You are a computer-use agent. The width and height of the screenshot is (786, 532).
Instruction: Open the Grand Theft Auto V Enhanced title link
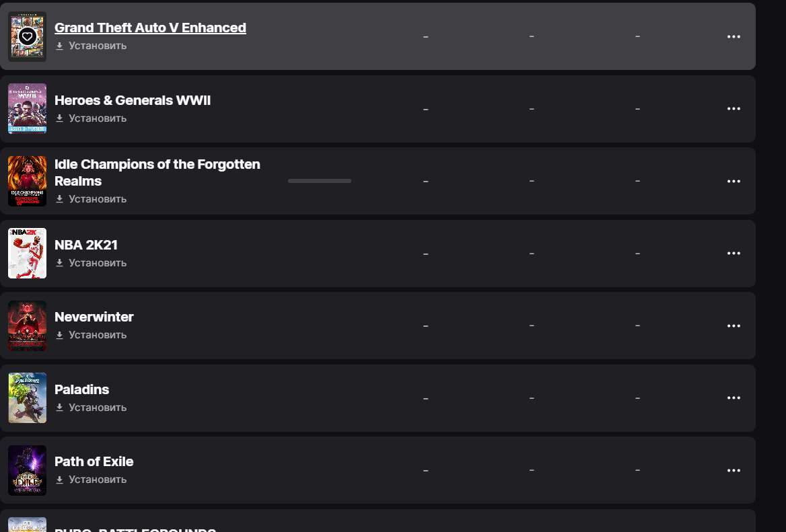(150, 28)
